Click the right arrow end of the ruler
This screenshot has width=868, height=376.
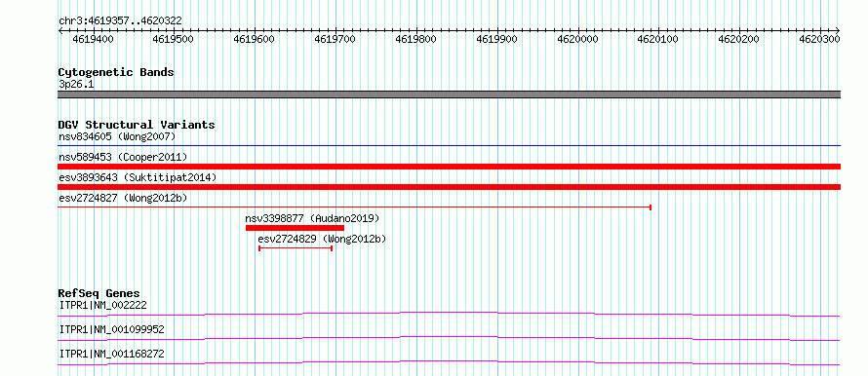click(838, 30)
